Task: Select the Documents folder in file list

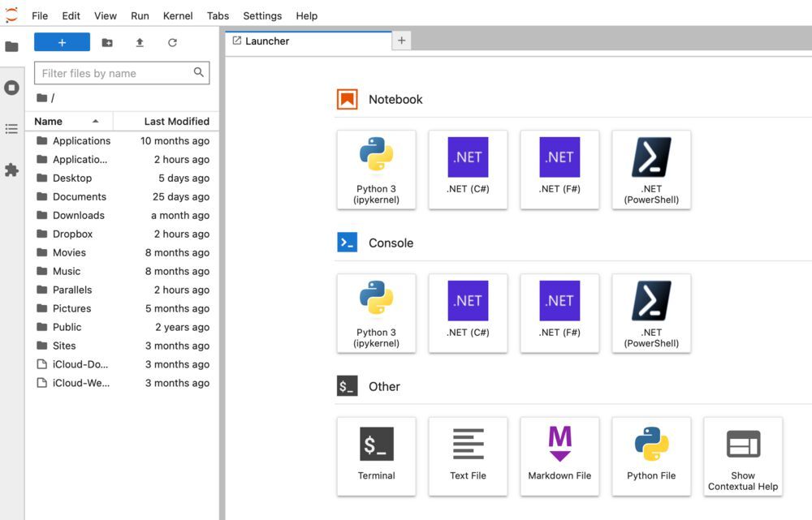Action: point(80,196)
